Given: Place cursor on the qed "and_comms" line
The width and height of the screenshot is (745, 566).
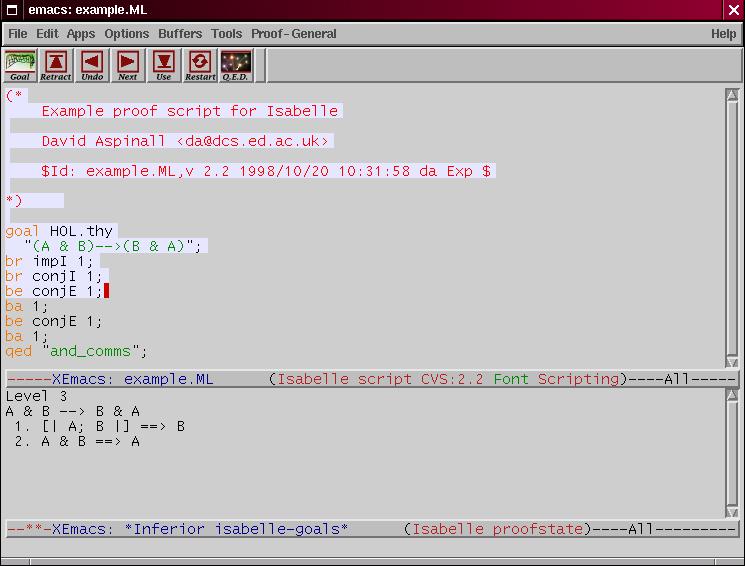Looking at the screenshot, I should [x=76, y=352].
